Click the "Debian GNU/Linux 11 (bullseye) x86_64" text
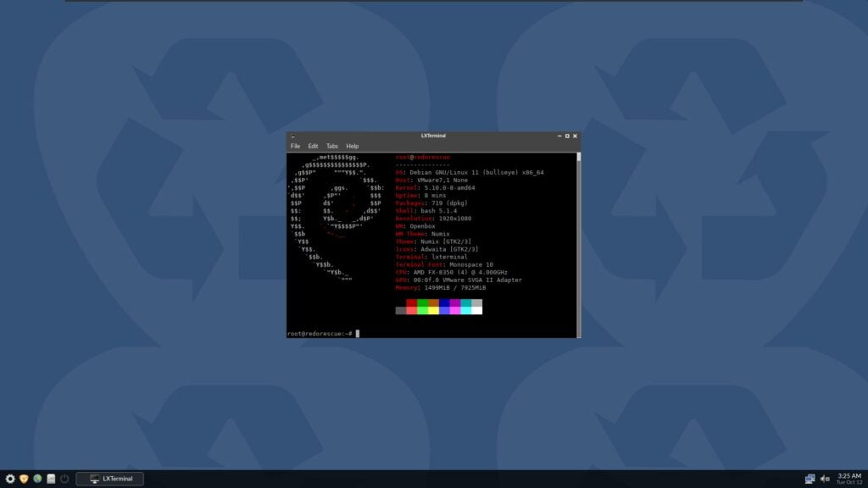Viewport: 868px width, 488px height. coord(476,173)
